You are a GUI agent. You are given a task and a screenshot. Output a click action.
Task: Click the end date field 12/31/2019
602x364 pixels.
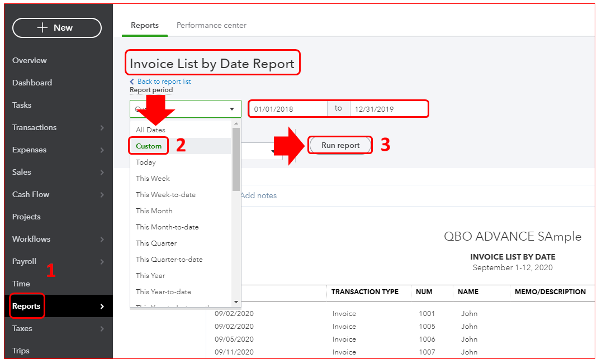[x=388, y=109]
